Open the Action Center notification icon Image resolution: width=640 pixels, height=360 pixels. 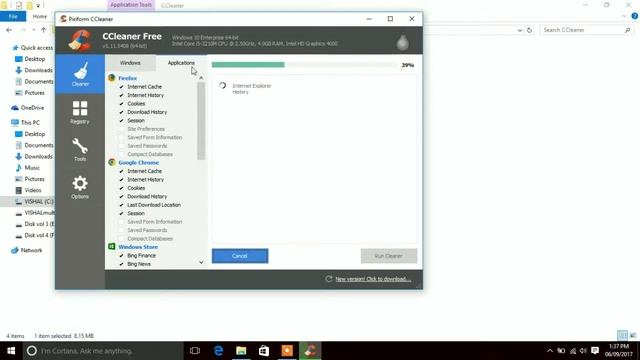tap(595, 351)
